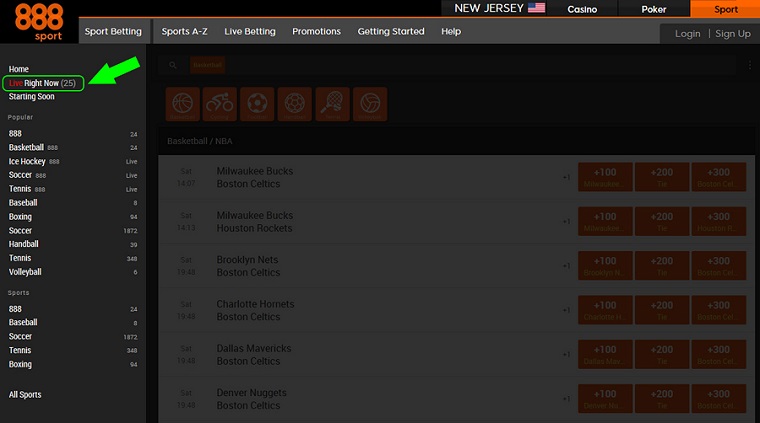
Task: Click the Sign Up link
Action: click(733, 33)
